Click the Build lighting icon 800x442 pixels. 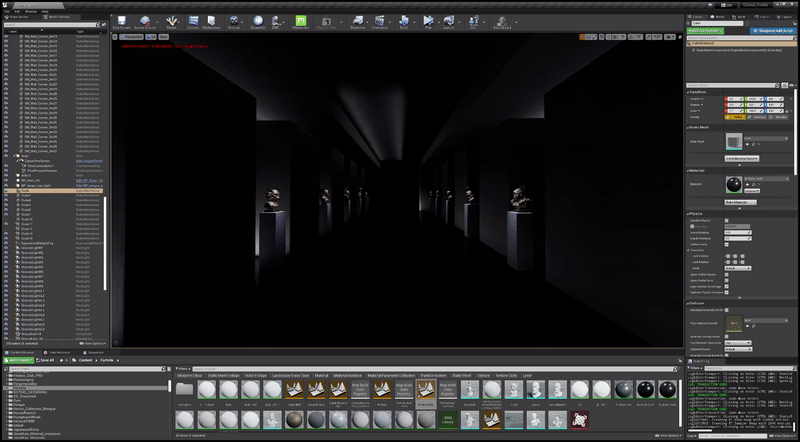click(404, 21)
